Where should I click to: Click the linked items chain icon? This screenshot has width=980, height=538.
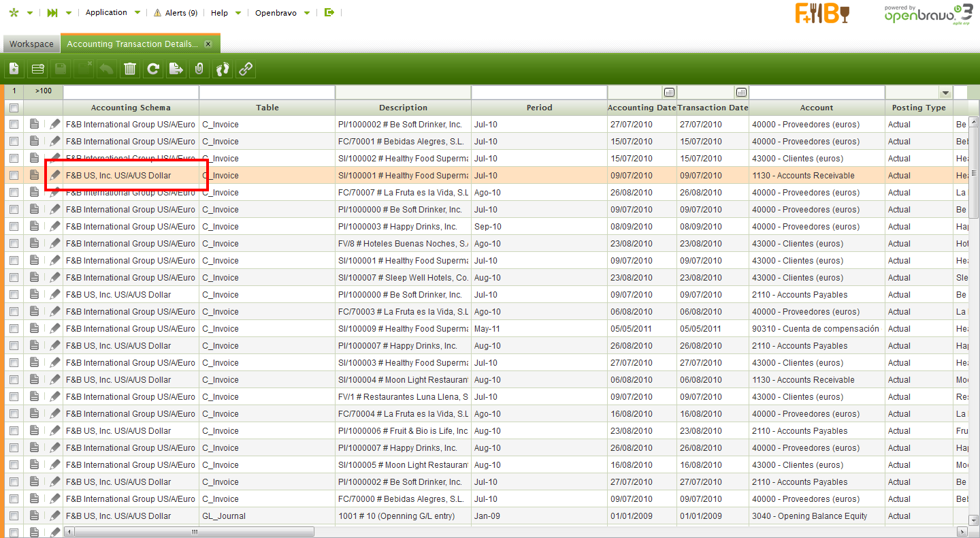click(x=246, y=69)
